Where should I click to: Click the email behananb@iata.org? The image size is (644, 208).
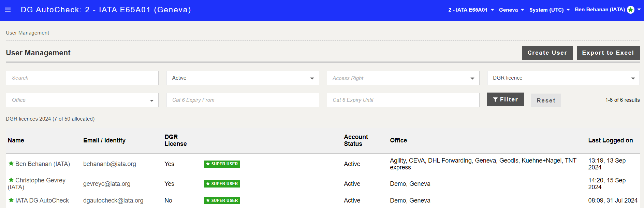coord(109,164)
